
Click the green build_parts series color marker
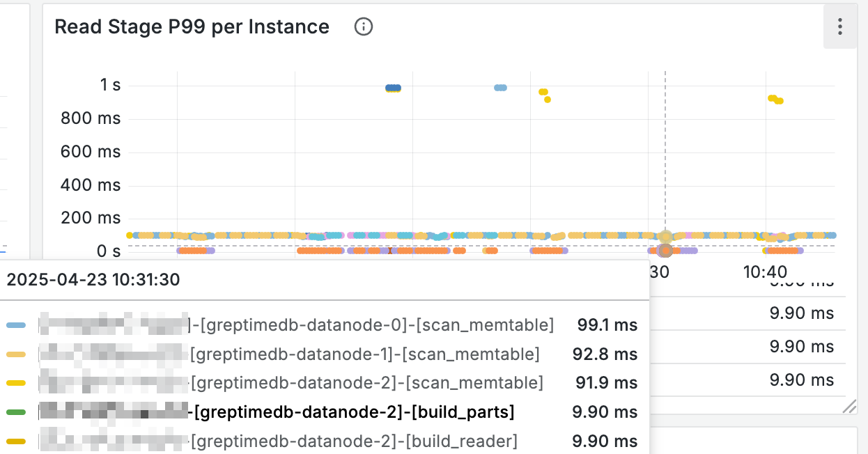(x=16, y=412)
